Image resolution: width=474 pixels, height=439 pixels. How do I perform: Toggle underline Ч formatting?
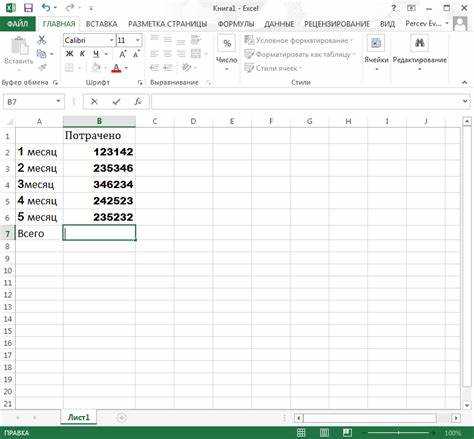click(x=96, y=54)
